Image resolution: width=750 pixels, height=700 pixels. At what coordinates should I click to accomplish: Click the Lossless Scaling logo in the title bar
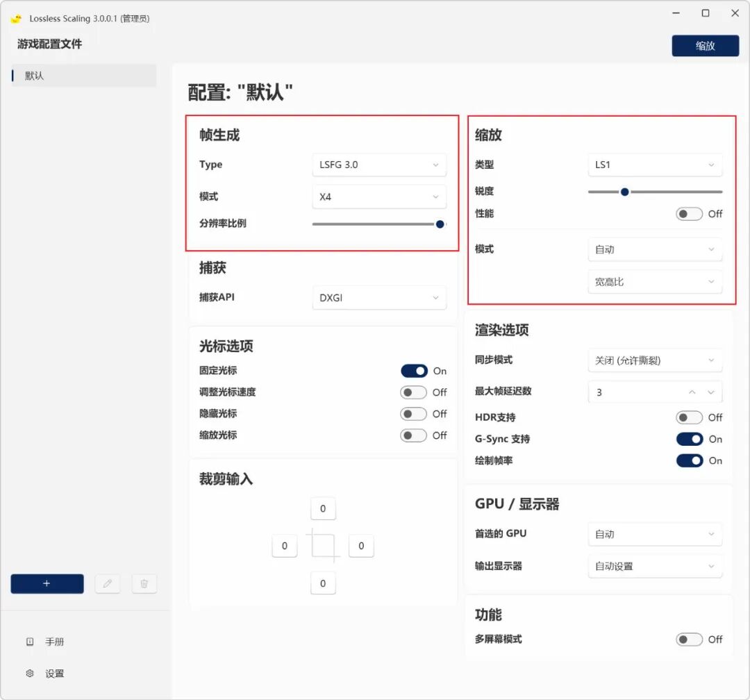(15, 18)
